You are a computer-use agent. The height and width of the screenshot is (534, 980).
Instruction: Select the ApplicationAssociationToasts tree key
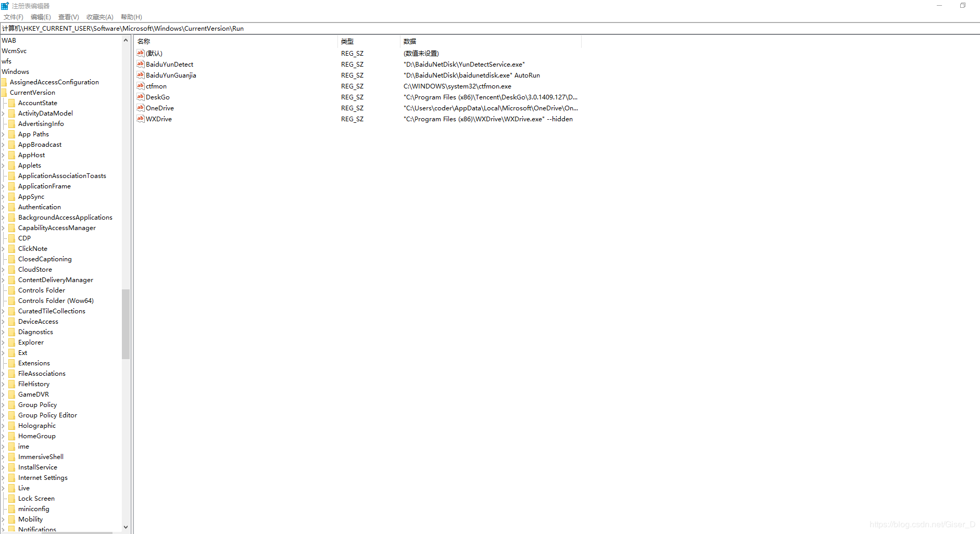pyautogui.click(x=62, y=176)
